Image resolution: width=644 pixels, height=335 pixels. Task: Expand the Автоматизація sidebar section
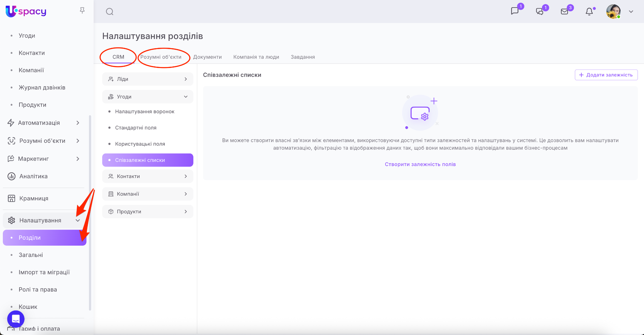pos(78,123)
